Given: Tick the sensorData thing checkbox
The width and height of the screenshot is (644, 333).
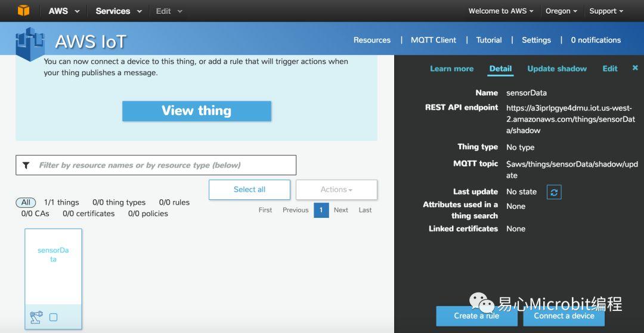Looking at the screenshot, I should pyautogui.click(x=54, y=317).
